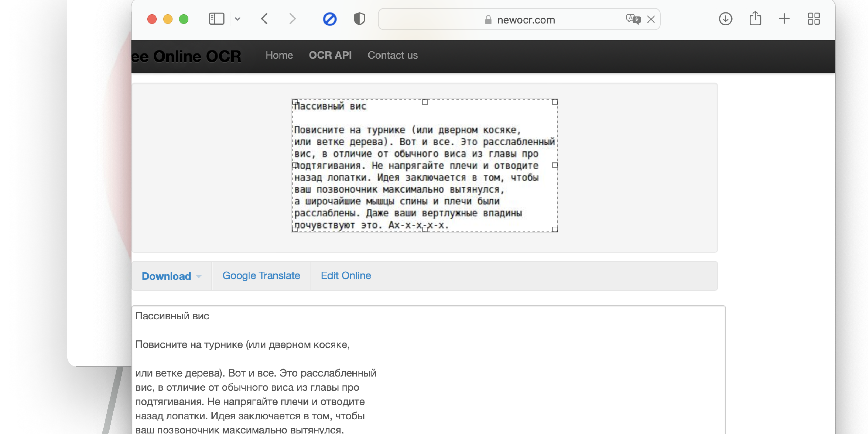Image resolution: width=868 pixels, height=434 pixels.
Task: Show downloads with the download arrow icon
Action: [x=725, y=19]
